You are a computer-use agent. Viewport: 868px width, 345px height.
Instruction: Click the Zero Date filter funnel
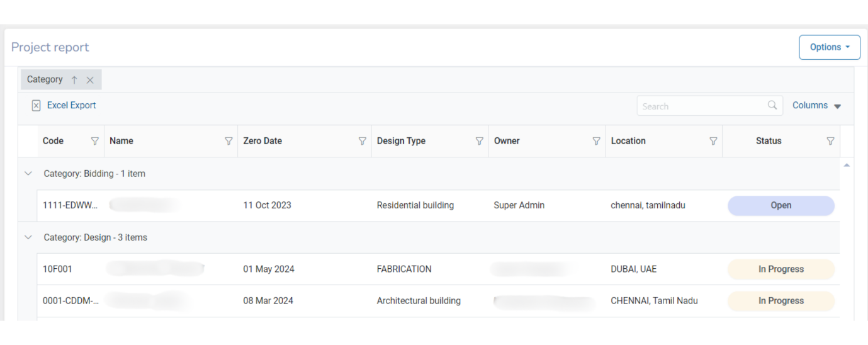click(x=362, y=141)
